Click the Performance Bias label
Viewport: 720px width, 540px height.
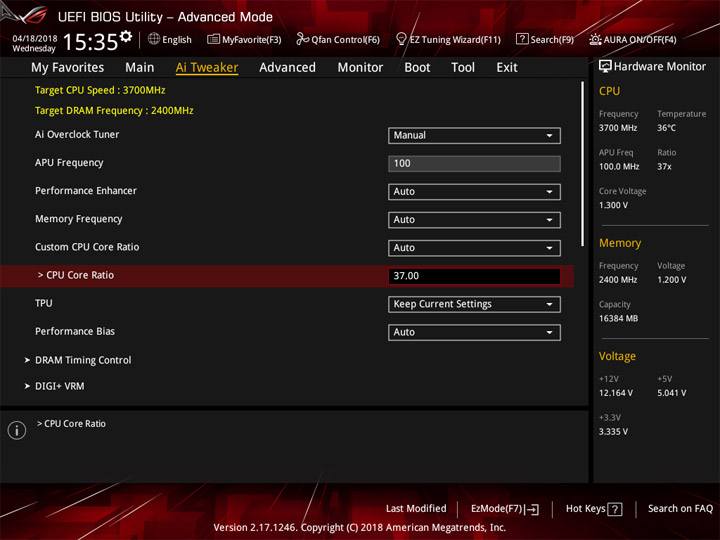click(x=75, y=331)
